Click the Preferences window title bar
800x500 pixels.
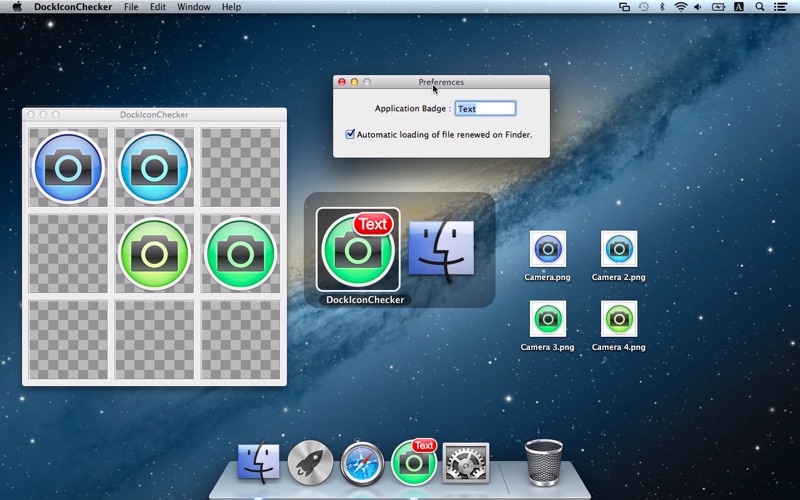[x=441, y=82]
